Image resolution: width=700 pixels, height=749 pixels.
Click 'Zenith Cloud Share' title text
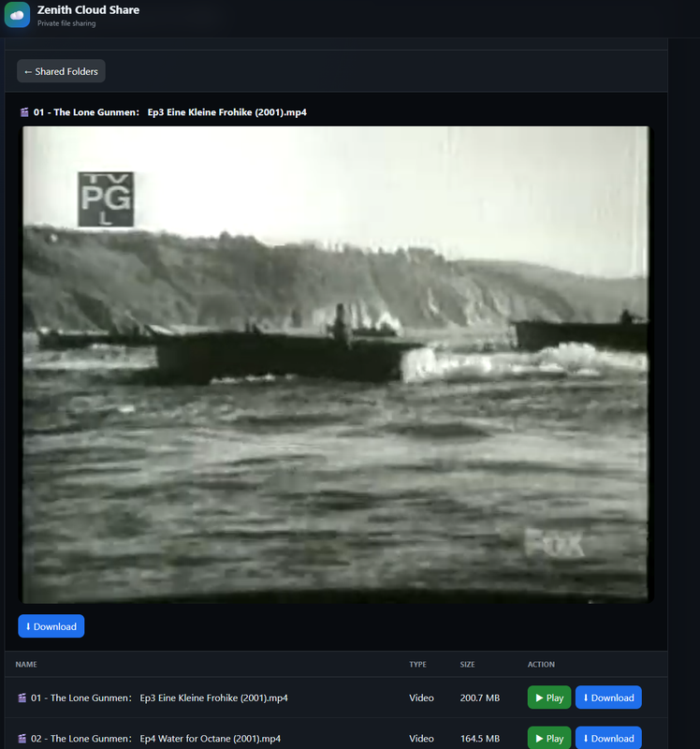pyautogui.click(x=88, y=10)
